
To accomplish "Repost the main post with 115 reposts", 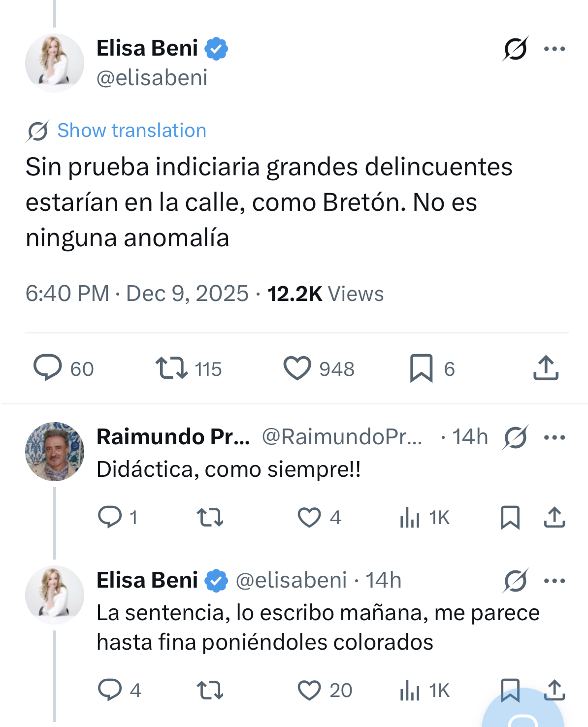I will [171, 368].
